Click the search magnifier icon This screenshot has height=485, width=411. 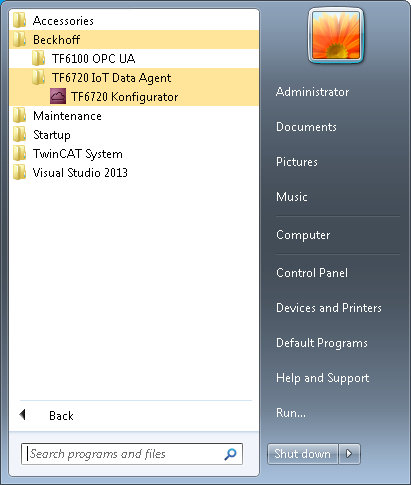click(230, 454)
